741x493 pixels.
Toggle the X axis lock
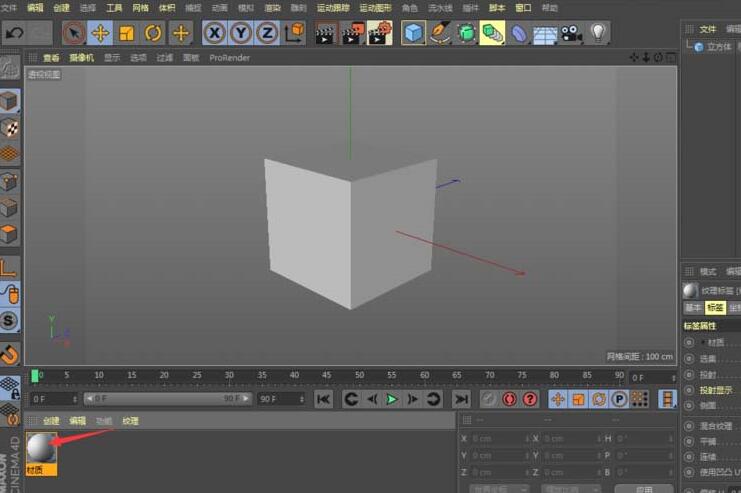(x=215, y=33)
